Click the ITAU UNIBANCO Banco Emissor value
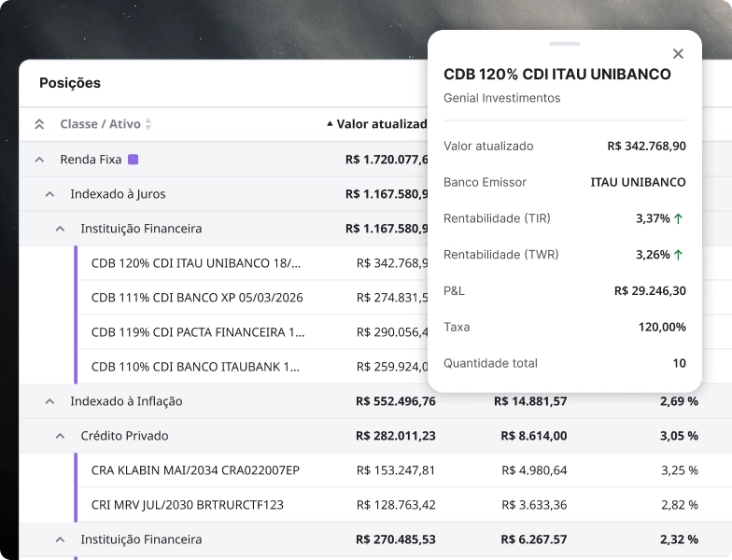The width and height of the screenshot is (732, 560). pos(639,182)
